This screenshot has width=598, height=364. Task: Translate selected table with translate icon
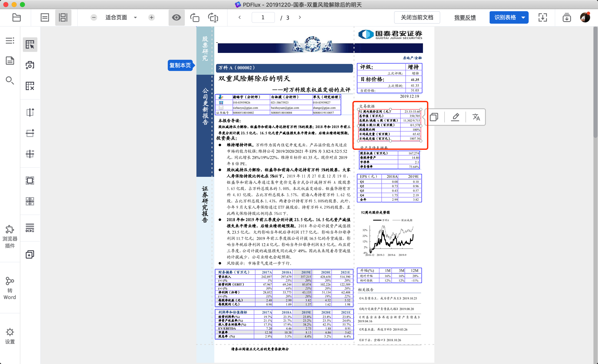476,117
